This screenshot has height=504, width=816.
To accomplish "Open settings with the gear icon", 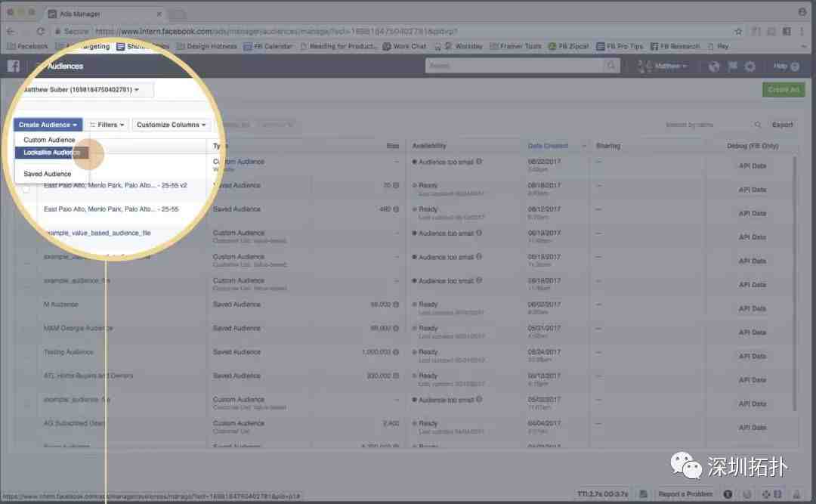I will 750,66.
